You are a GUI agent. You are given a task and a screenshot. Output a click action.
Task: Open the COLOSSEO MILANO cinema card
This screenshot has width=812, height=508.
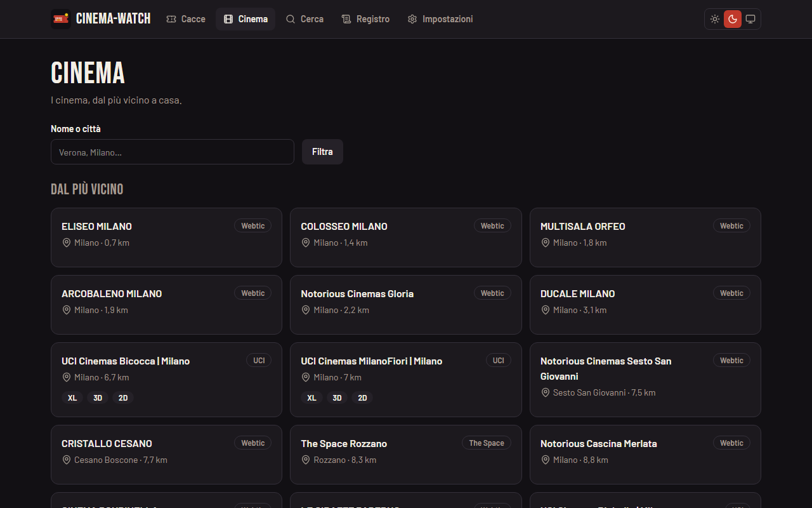406,237
